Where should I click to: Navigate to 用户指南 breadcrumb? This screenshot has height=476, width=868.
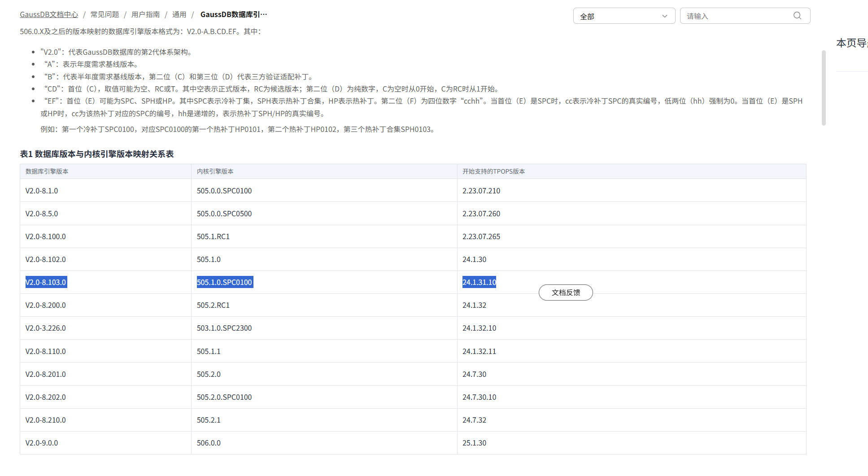pyautogui.click(x=146, y=14)
